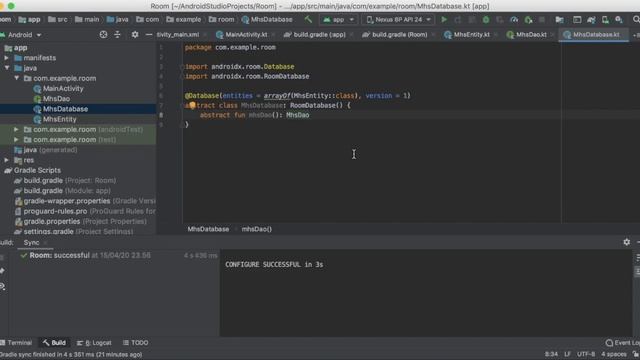Expand the manifests folder
The width and height of the screenshot is (640, 360).
point(7,58)
